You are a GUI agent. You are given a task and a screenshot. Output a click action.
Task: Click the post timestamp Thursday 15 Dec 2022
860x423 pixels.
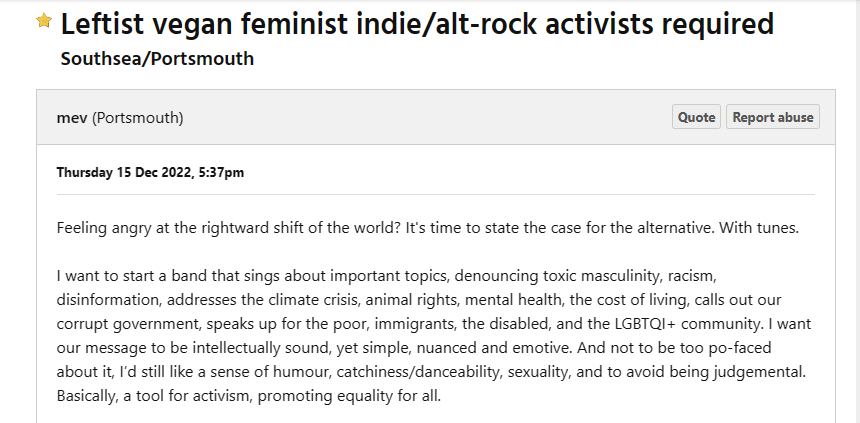coord(150,172)
